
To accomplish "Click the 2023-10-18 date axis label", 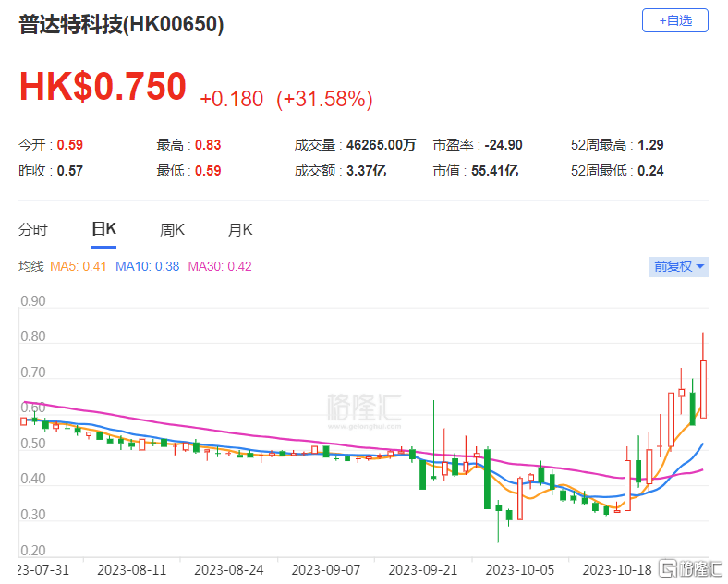I will (x=617, y=569).
